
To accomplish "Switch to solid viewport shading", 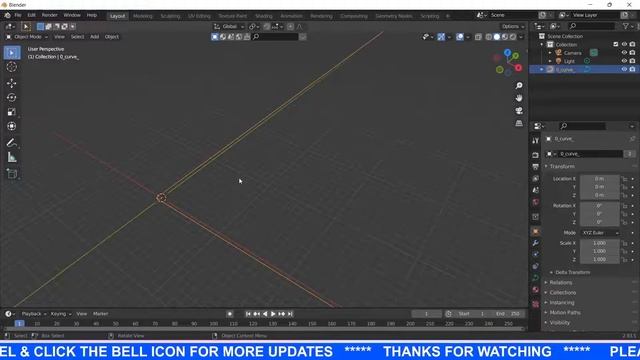I will pyautogui.click(x=497, y=37).
